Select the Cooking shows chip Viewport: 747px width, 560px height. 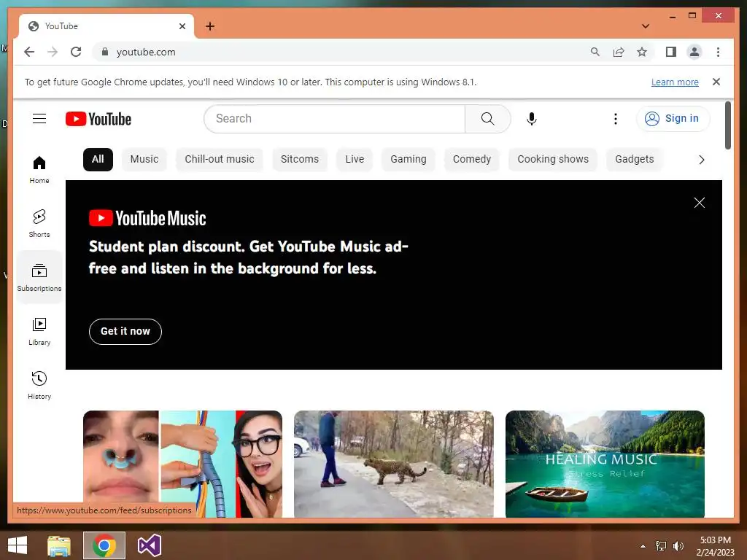(x=553, y=159)
